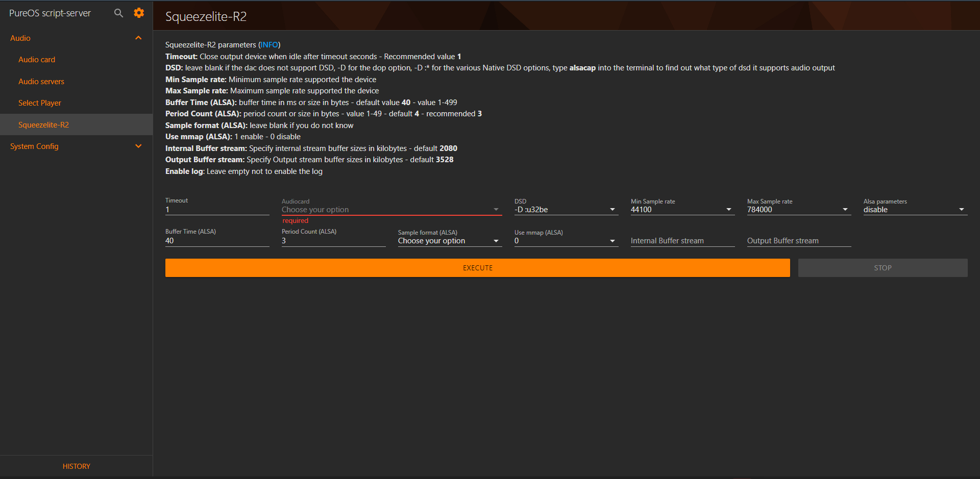Open the search icon in sidebar header
The image size is (980, 479).
pyautogui.click(x=118, y=13)
